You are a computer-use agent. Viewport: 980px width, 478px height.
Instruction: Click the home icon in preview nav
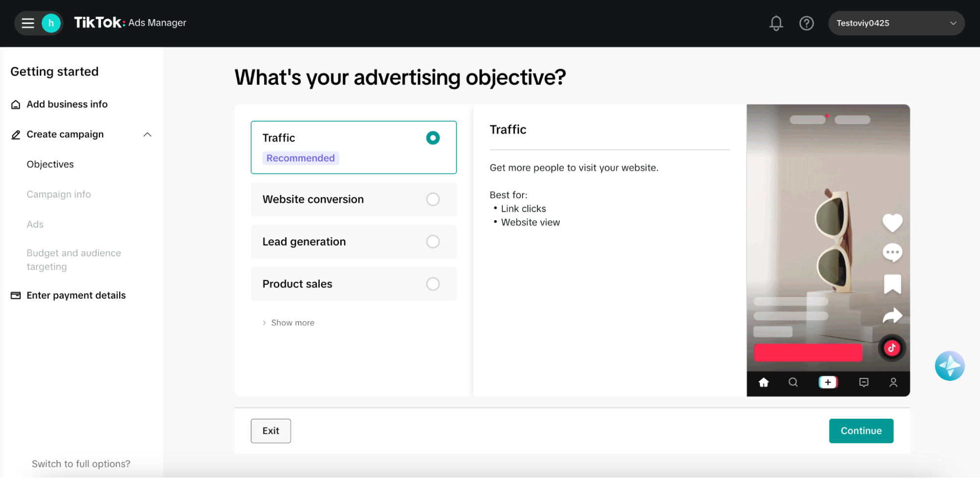coord(764,382)
